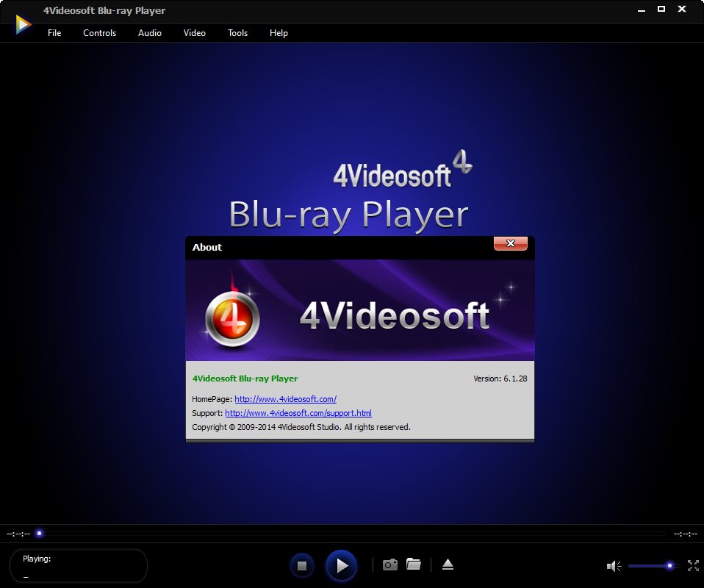Minimize the Blu-ray Player window
Screen dimensions: 704x588
(x=641, y=10)
